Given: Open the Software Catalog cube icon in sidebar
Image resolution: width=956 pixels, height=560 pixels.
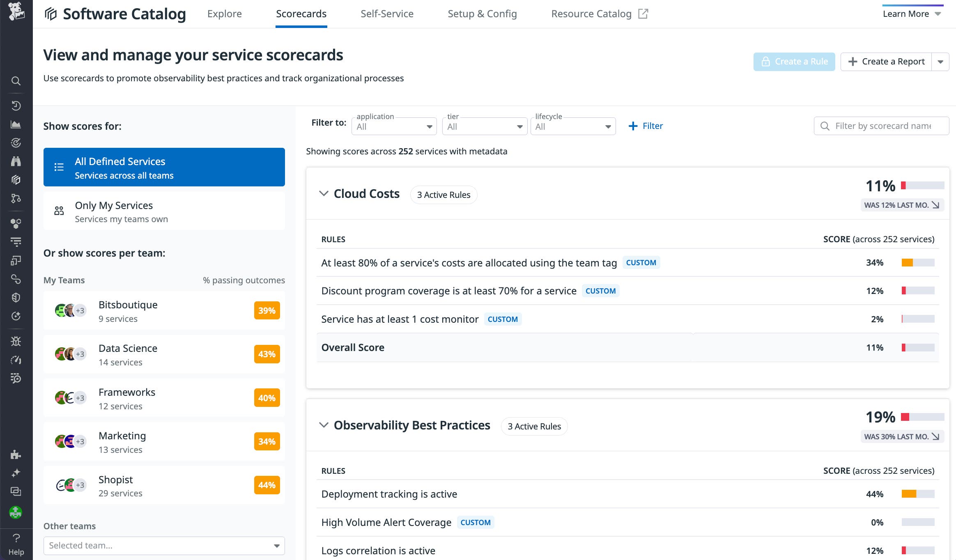Looking at the screenshot, I should coord(16,180).
